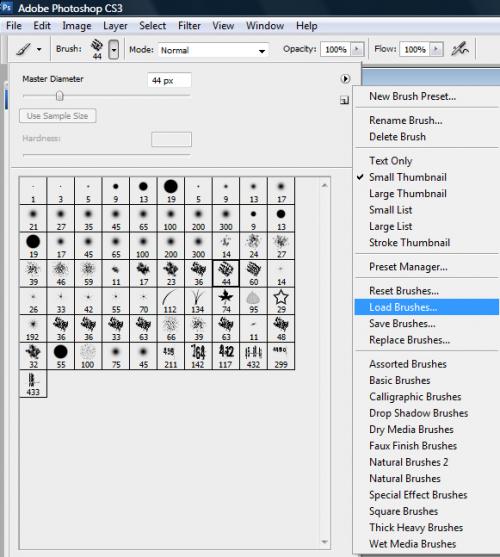The height and width of the screenshot is (557, 500).
Task: Click the Master Diameter slider handle
Action: click(60, 96)
